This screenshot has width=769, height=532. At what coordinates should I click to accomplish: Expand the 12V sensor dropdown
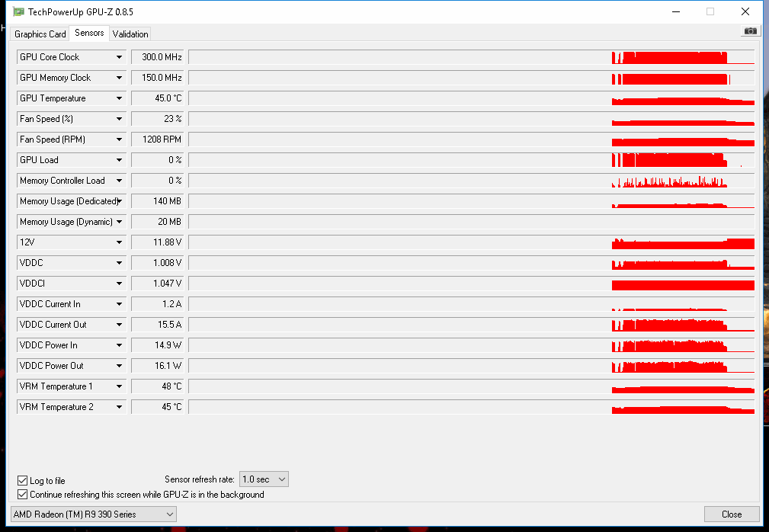coord(119,242)
